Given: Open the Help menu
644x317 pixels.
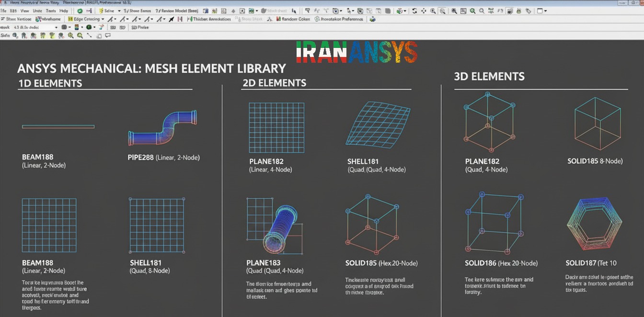Looking at the screenshot, I should coord(64,11).
